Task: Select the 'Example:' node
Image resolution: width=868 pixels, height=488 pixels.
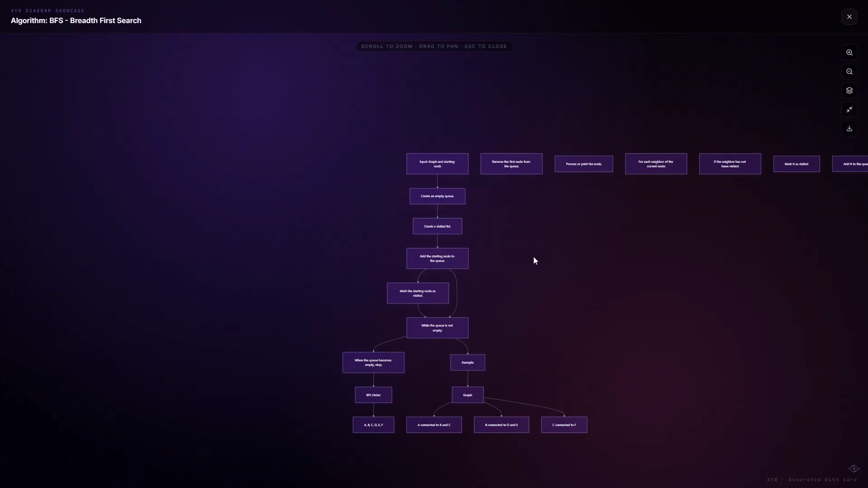Action: pos(468,362)
